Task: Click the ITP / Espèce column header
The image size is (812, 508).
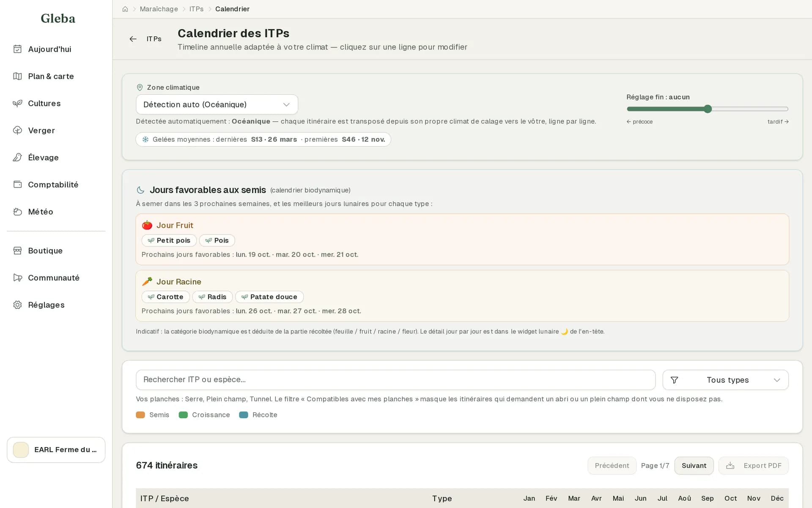Action: point(165,498)
